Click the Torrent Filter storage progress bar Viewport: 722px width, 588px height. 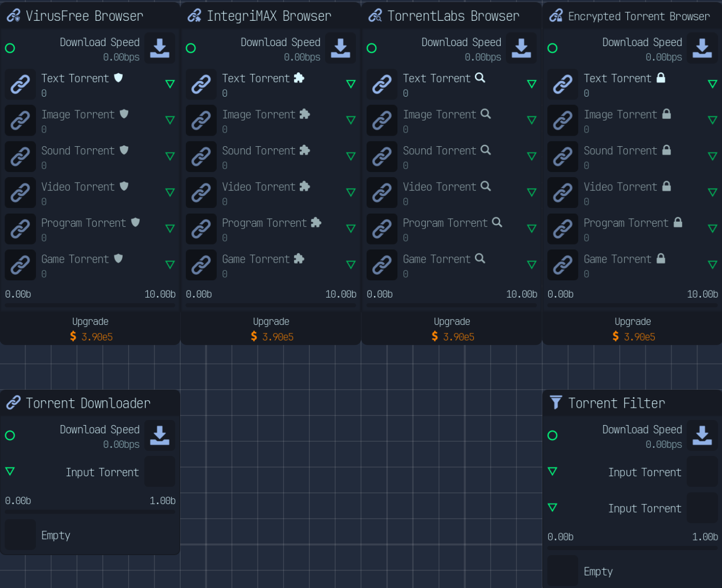click(x=632, y=548)
